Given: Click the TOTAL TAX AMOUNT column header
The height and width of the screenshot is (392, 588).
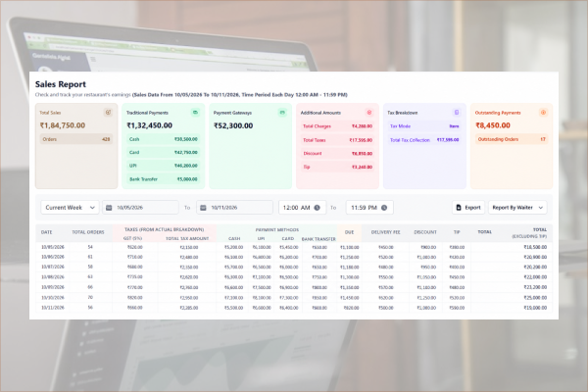Looking at the screenshot, I should click(x=187, y=238).
